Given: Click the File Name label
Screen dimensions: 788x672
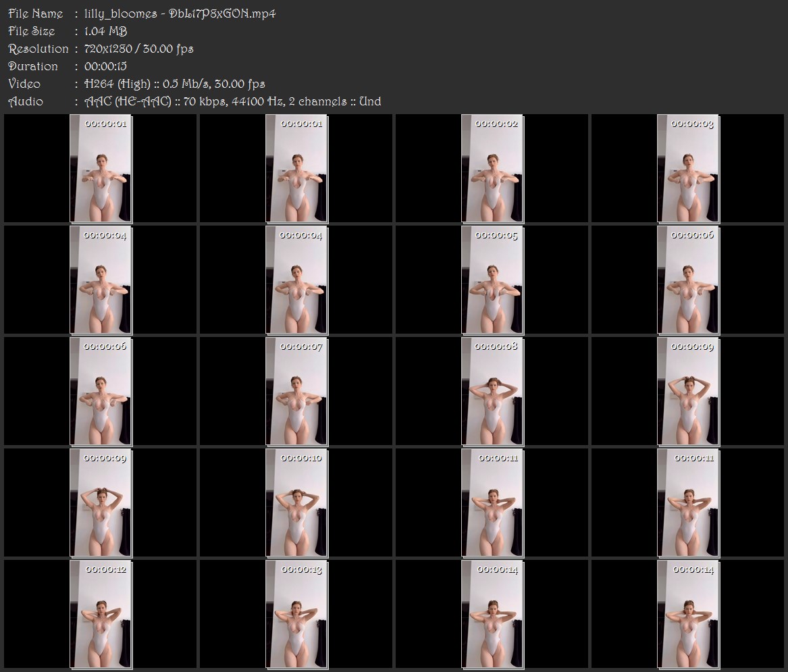Looking at the screenshot, I should pos(36,14).
